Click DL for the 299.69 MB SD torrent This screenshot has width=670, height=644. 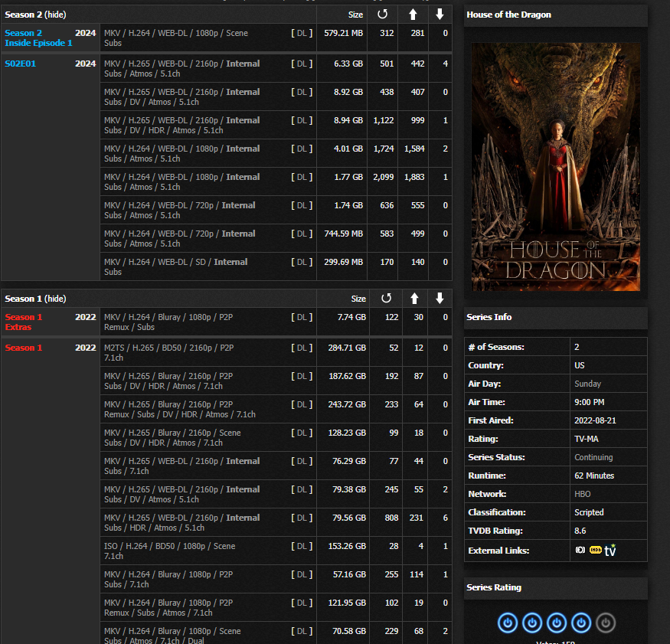coord(302,262)
